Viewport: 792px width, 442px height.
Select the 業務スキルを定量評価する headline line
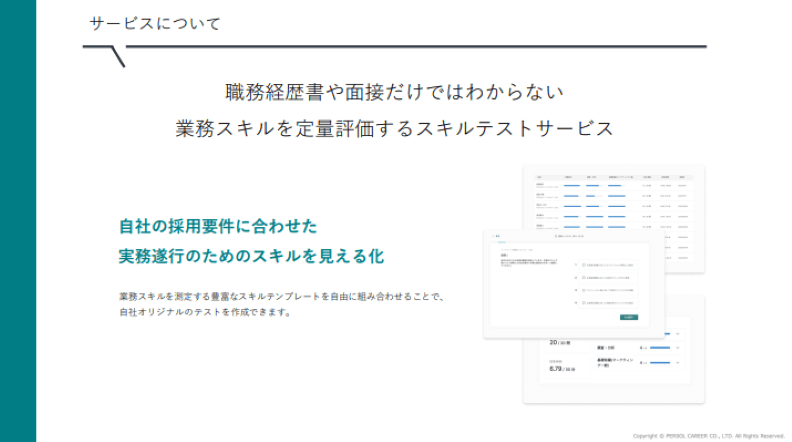coord(395,129)
